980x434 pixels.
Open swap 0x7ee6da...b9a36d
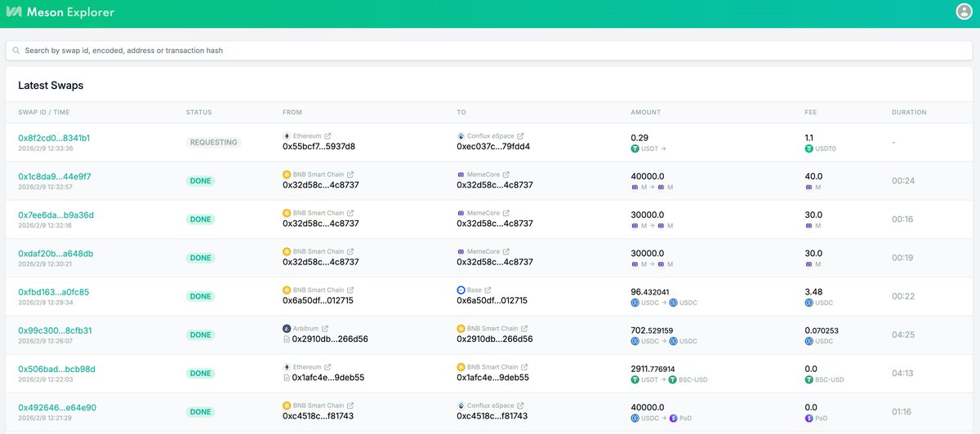(x=56, y=215)
